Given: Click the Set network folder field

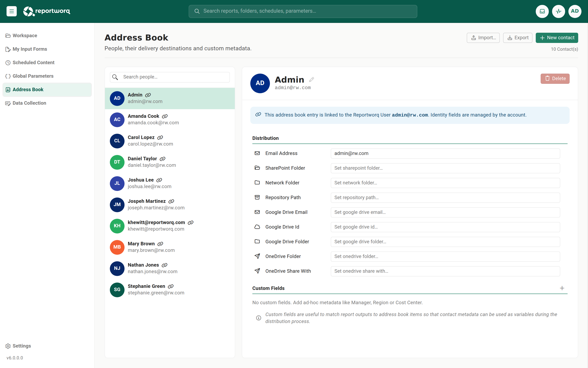Looking at the screenshot, I should point(445,183).
